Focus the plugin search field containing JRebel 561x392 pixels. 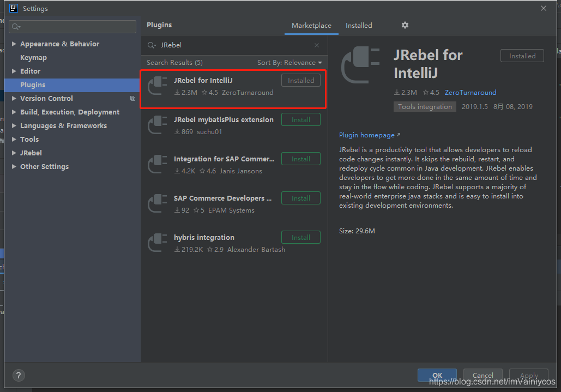[234, 45]
